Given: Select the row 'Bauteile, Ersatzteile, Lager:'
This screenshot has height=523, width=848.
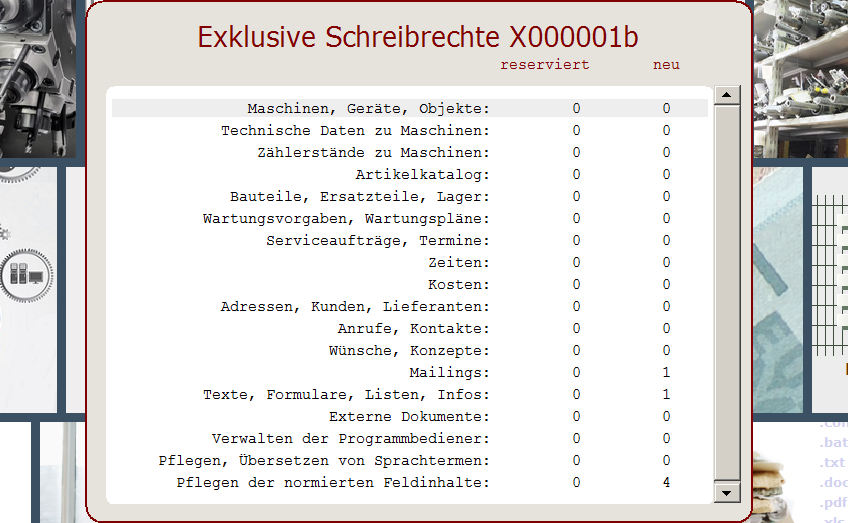Looking at the screenshot, I should [409, 196].
